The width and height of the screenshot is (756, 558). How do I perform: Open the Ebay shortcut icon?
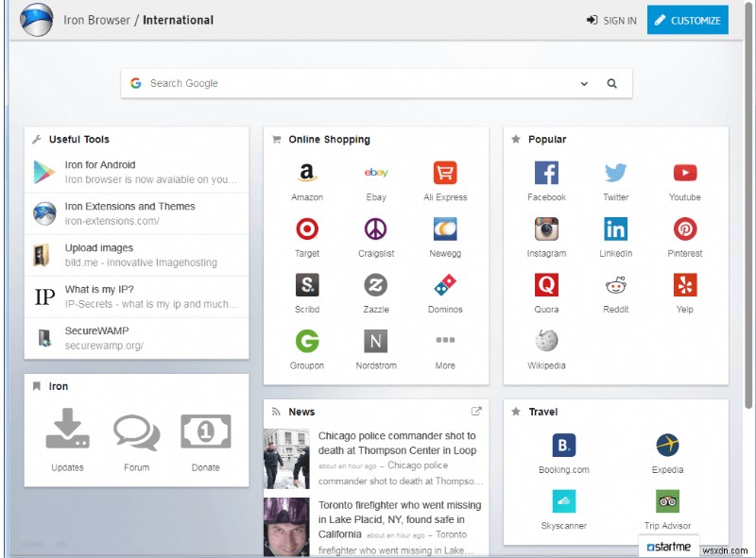point(375,173)
